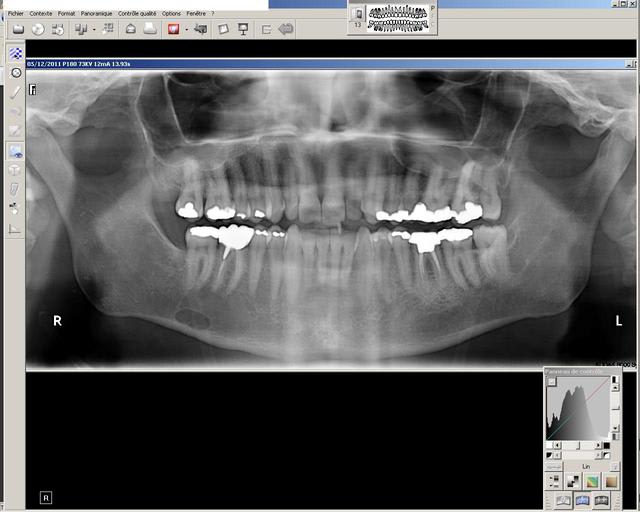
Task: Expand dropdown arrow beside windows layout icon
Action: coord(93,29)
